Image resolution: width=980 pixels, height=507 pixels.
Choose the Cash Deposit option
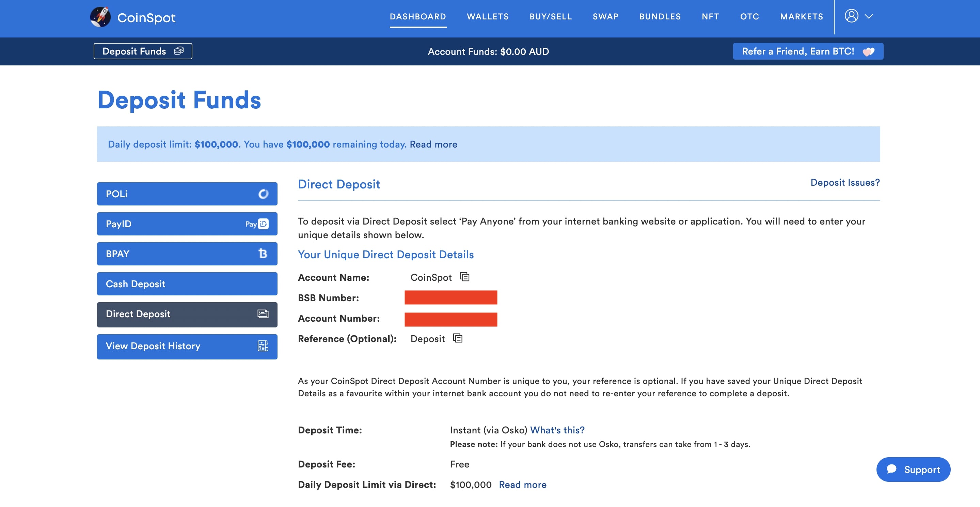tap(187, 283)
